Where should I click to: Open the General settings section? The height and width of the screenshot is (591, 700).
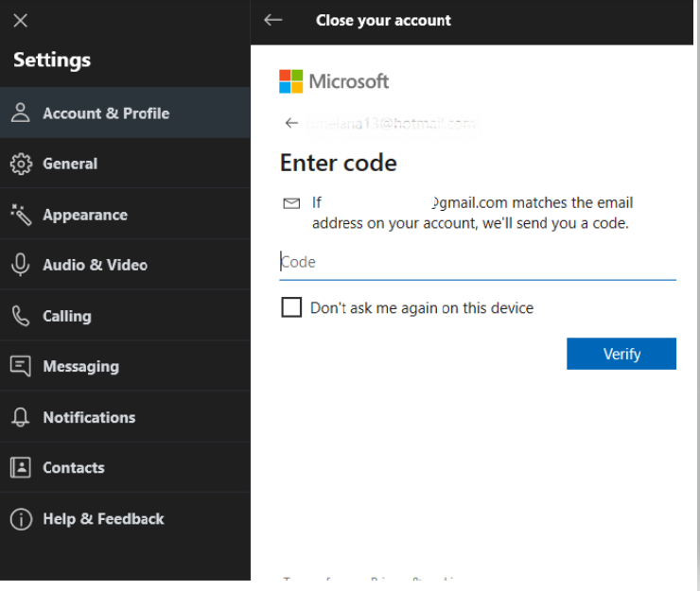[x=125, y=164]
